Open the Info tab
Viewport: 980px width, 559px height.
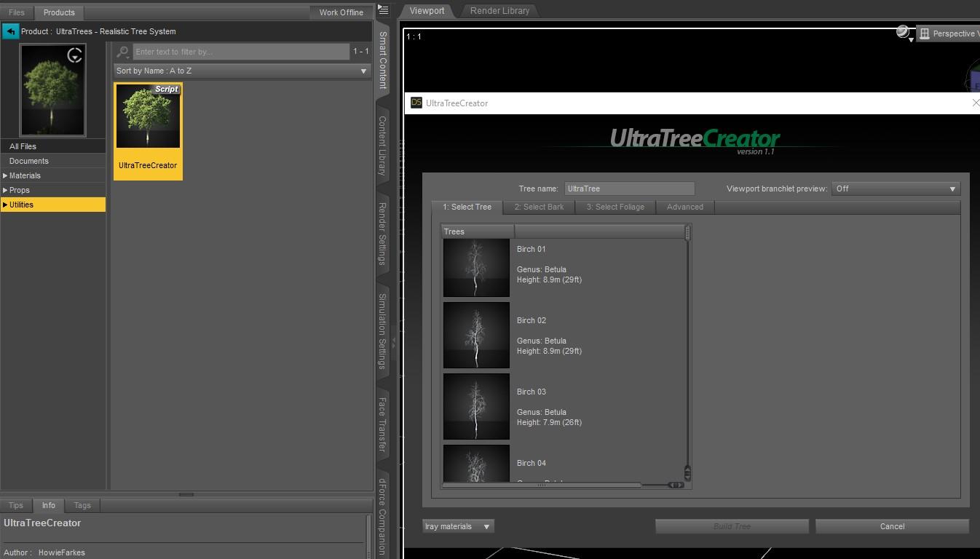48,505
